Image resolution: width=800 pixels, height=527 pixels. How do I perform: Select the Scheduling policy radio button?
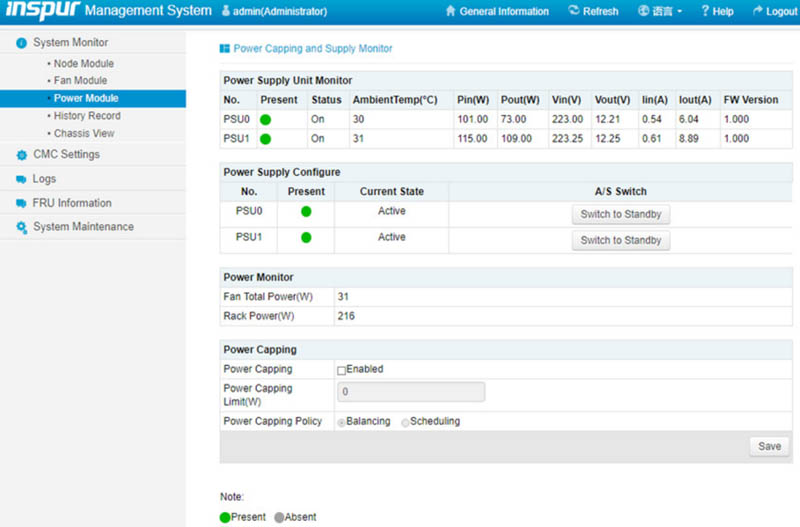click(x=405, y=422)
